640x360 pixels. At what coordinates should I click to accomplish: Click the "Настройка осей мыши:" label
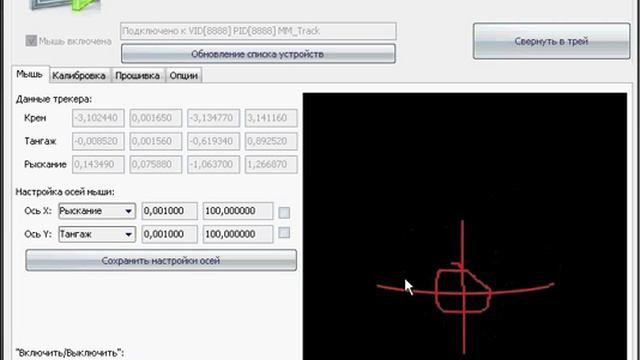[x=65, y=192]
